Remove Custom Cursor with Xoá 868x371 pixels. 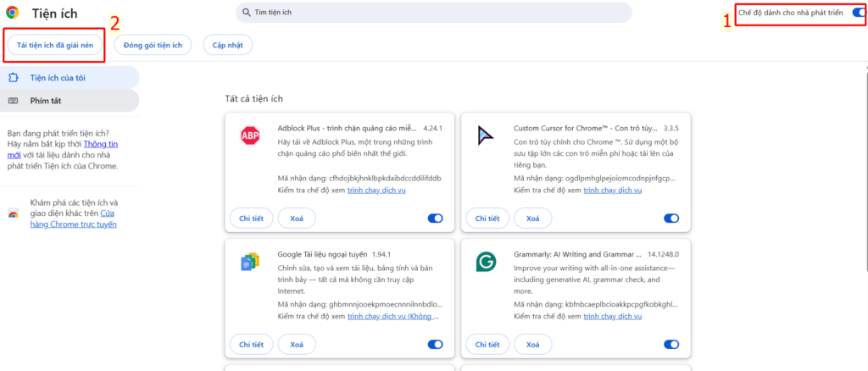pyautogui.click(x=532, y=219)
